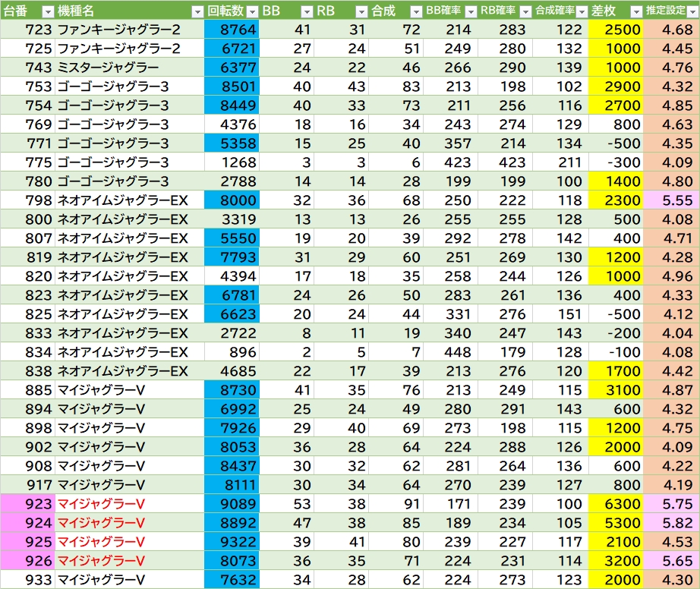The width and height of the screenshot is (700, 589).
Task: Select the 448 BB確率 cell
Action: click(448, 352)
